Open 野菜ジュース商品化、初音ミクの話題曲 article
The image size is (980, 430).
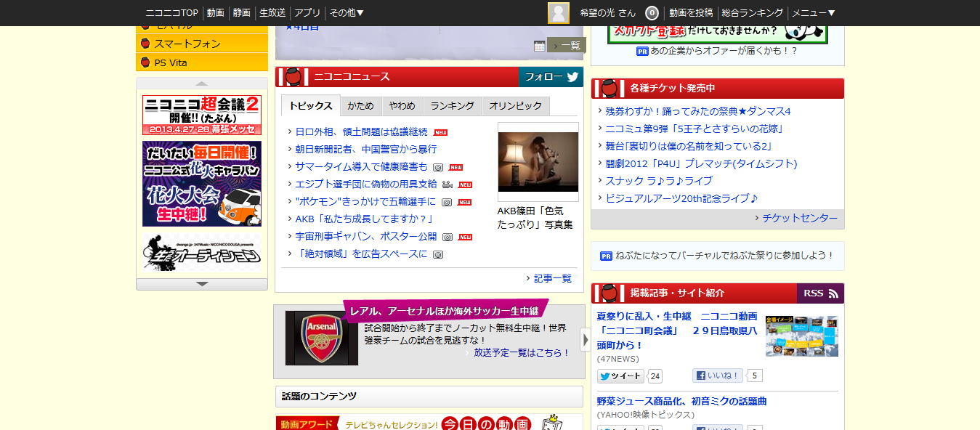click(682, 401)
